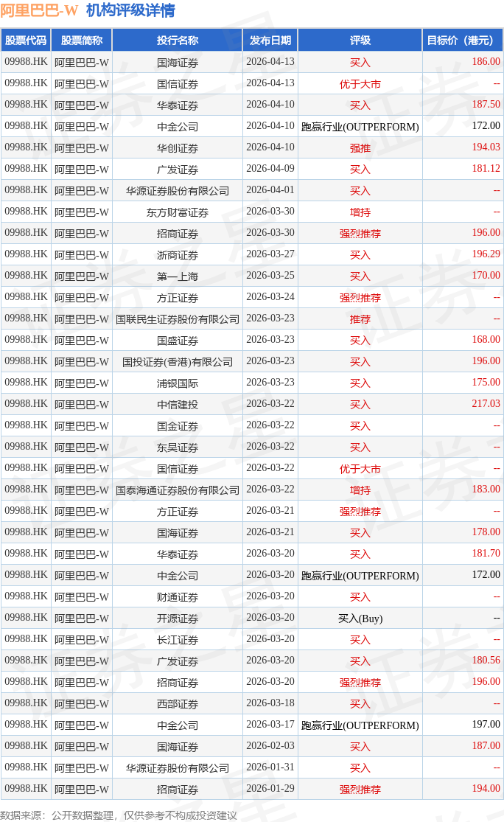Click the 西部证券 institution name

[178, 704]
